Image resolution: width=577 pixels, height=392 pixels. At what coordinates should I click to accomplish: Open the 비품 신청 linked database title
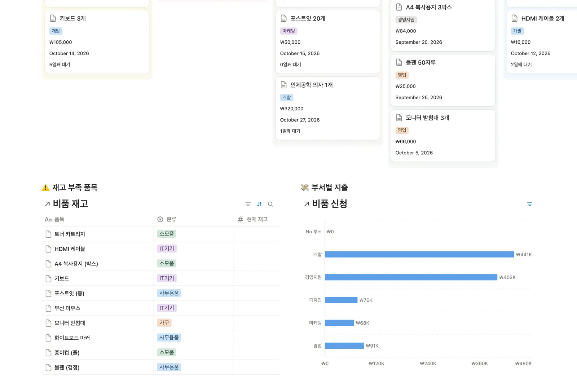click(330, 204)
